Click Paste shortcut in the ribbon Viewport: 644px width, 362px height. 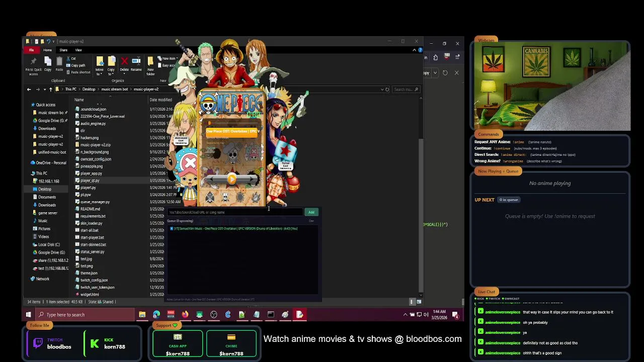click(x=78, y=72)
